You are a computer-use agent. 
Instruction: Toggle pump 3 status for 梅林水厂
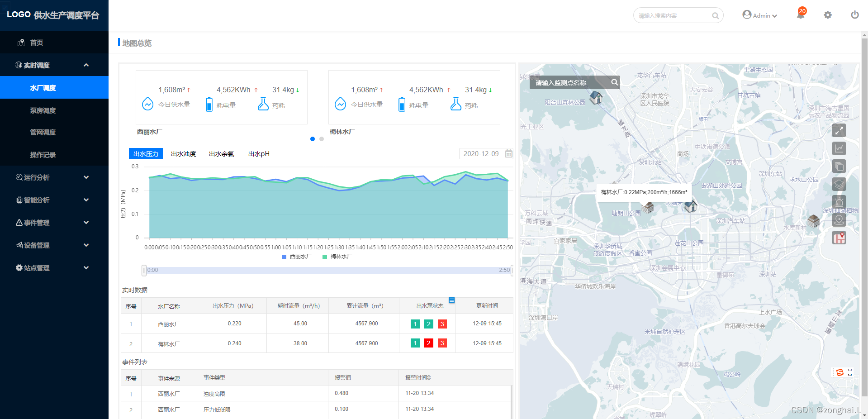click(442, 343)
